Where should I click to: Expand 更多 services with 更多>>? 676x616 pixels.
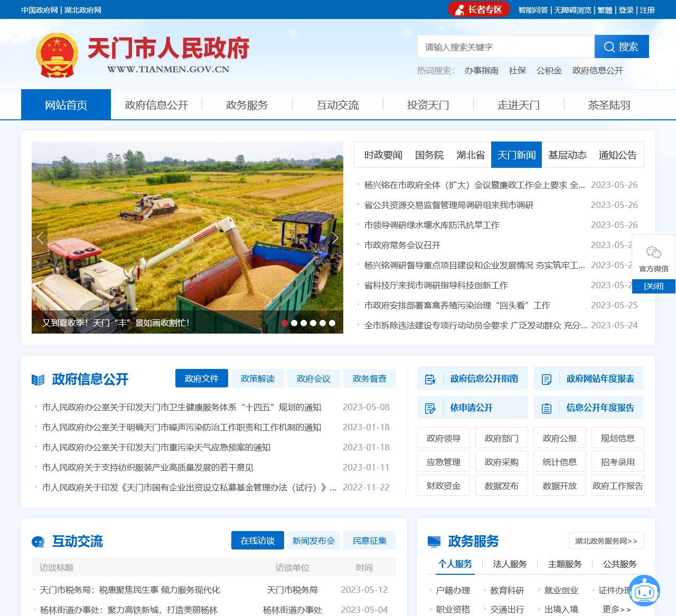pos(615,608)
